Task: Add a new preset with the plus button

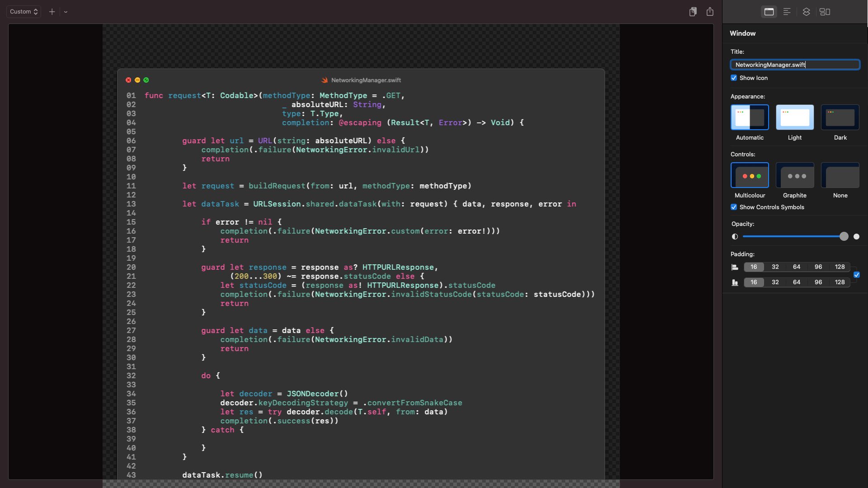Action: point(52,12)
